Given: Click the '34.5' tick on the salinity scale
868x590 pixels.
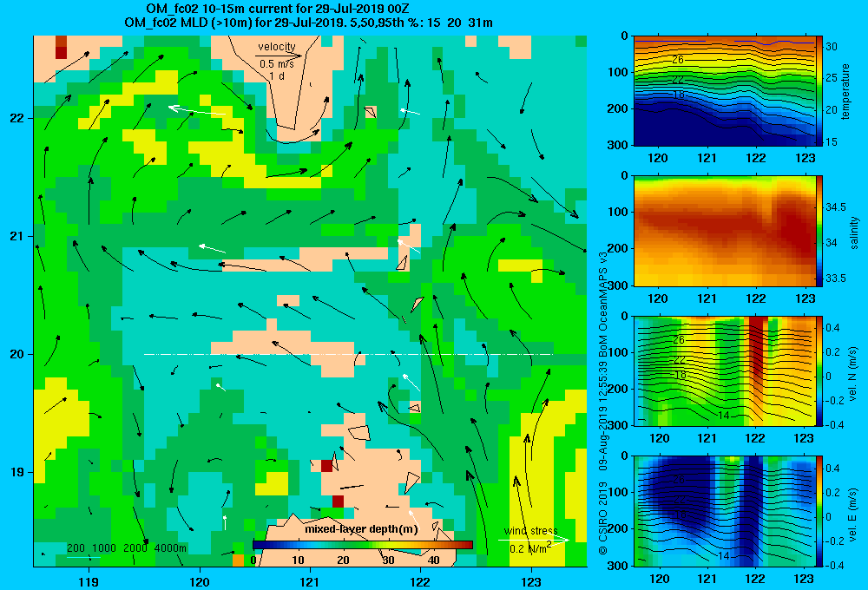Looking at the screenshot, I should click(x=835, y=207).
